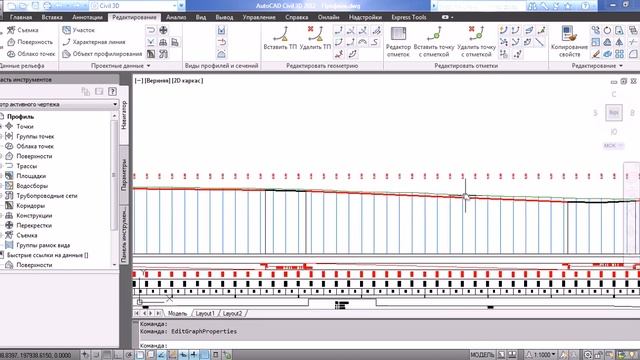640x360 pixels.
Task: Expand the Точки tree node
Action: click(1, 127)
